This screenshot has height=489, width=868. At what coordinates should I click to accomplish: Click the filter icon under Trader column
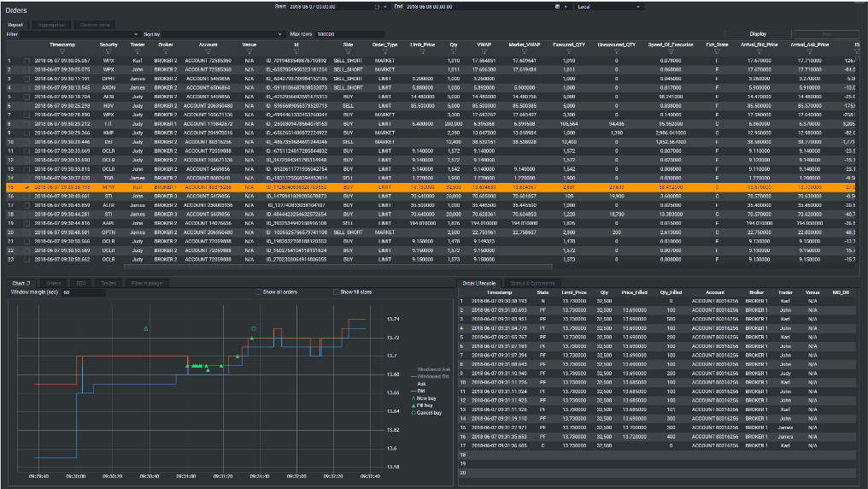[138, 51]
